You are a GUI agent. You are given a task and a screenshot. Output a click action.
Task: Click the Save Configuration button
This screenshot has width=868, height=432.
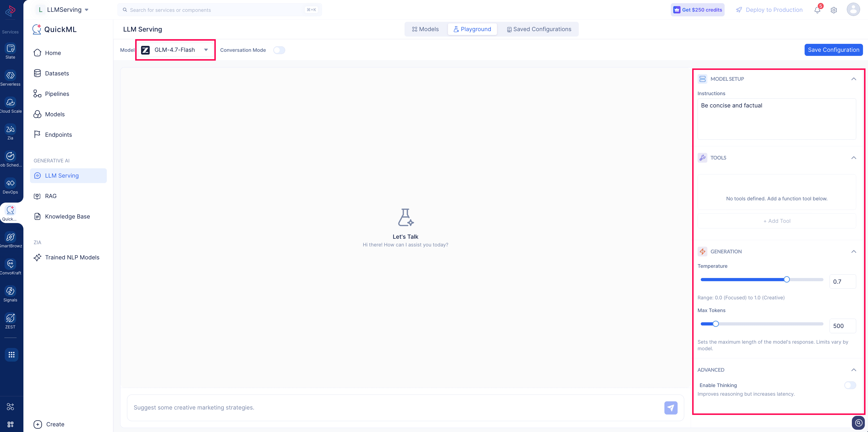[834, 50]
